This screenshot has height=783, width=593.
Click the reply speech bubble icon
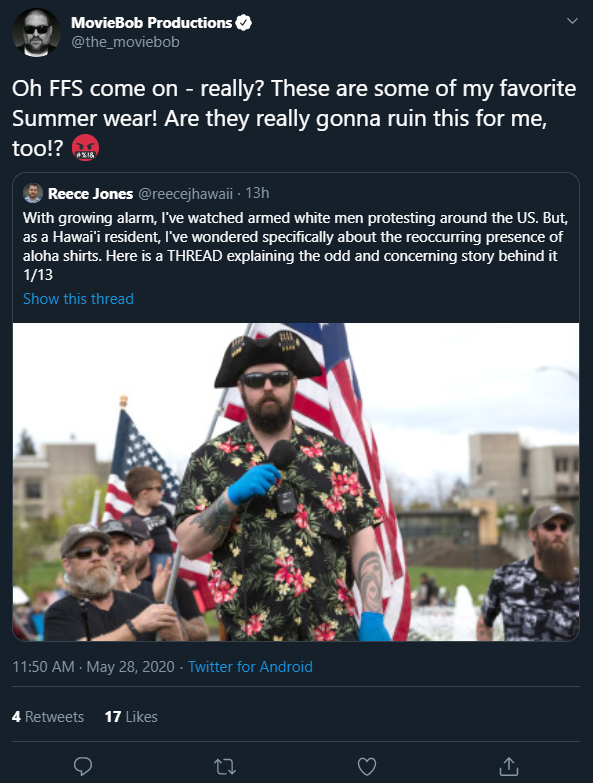[83, 766]
